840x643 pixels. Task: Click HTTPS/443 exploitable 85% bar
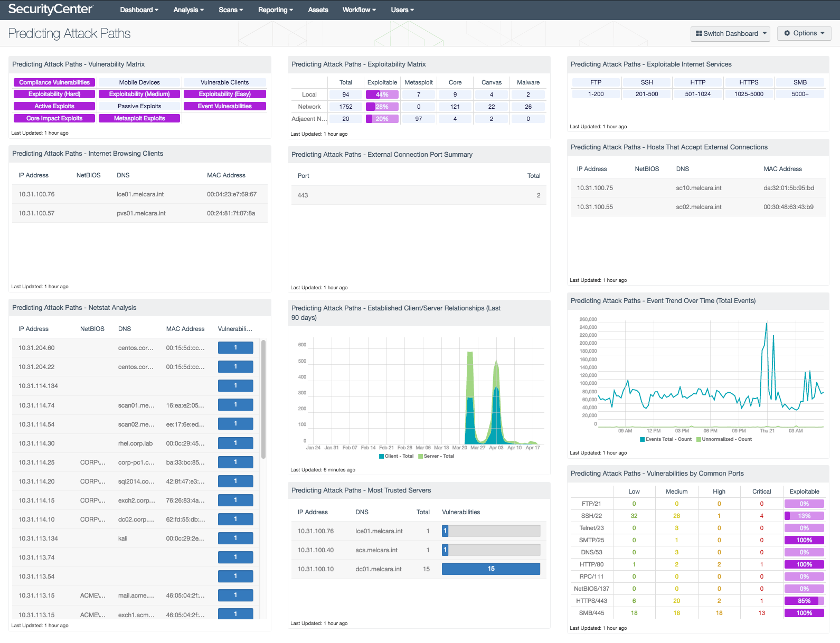click(804, 601)
